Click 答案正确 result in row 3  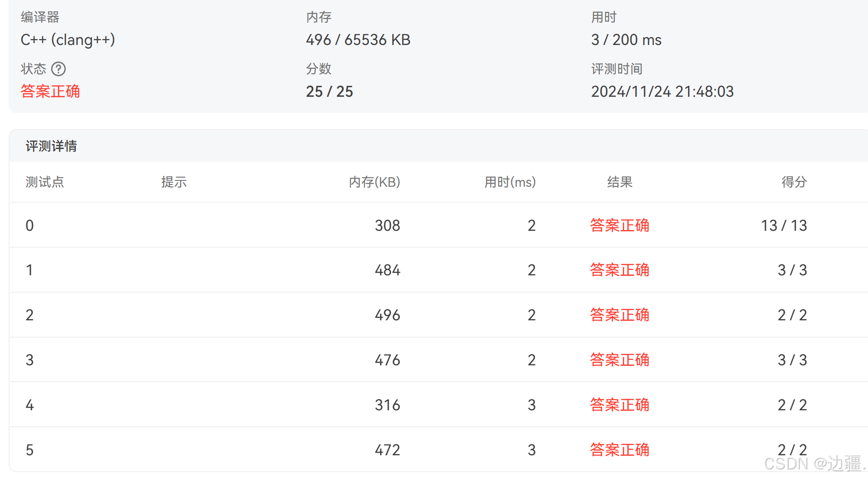point(620,360)
